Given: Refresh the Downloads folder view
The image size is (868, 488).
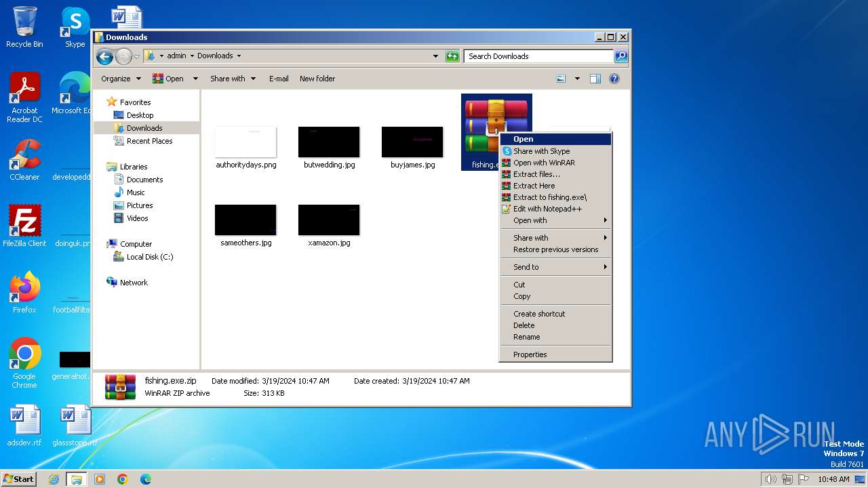Looking at the screenshot, I should (x=452, y=56).
